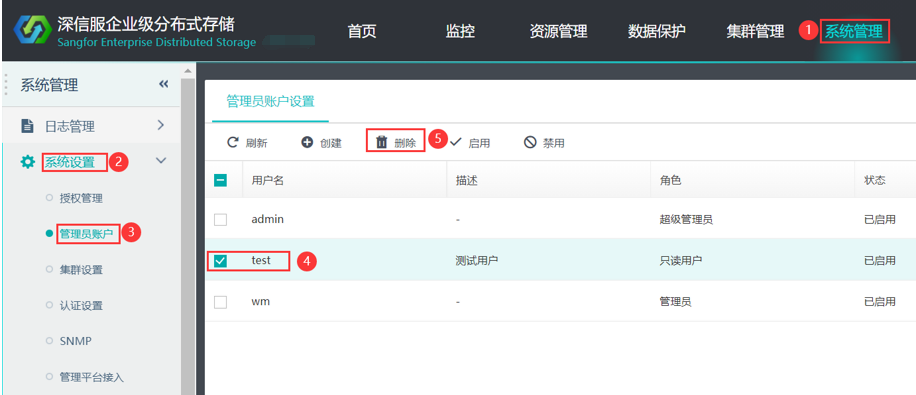Collapse the sidebar with double-chevron icon

[164, 85]
